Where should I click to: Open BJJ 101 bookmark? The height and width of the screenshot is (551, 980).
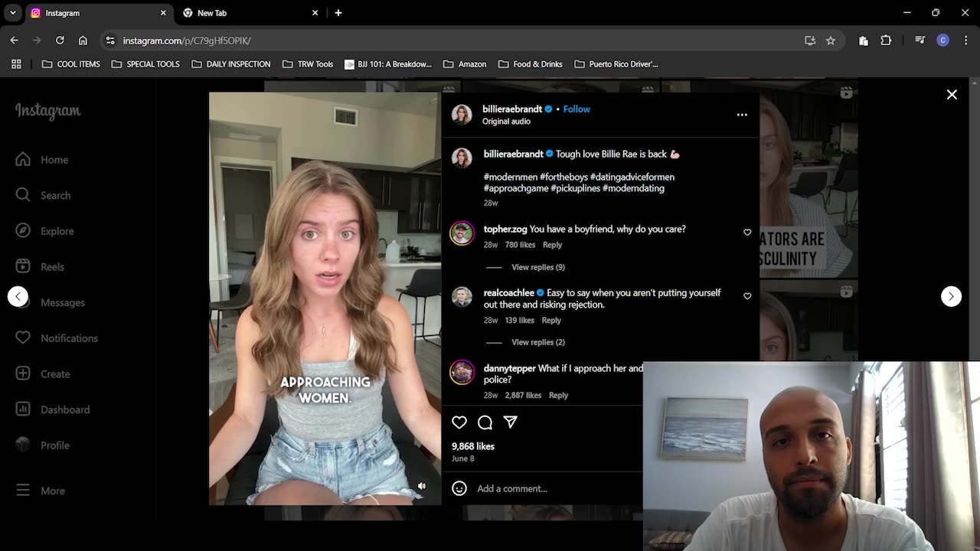(x=388, y=64)
